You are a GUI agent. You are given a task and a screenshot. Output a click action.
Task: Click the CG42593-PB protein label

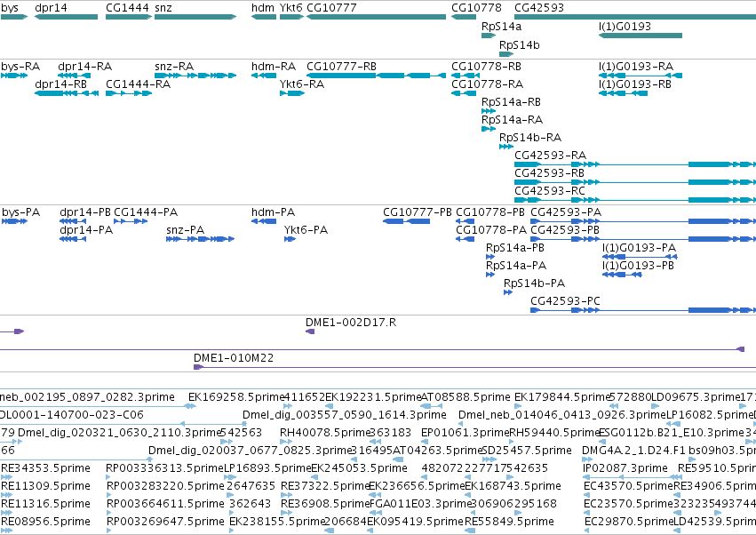click(x=565, y=230)
